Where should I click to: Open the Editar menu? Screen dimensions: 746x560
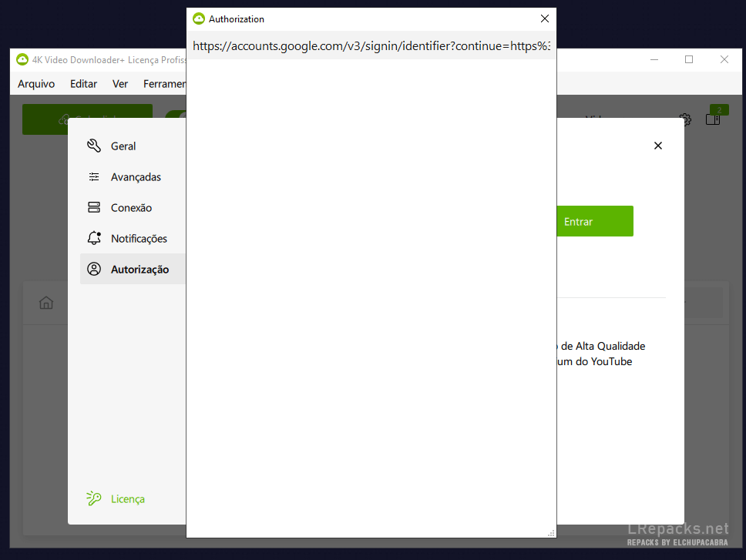pyautogui.click(x=83, y=84)
